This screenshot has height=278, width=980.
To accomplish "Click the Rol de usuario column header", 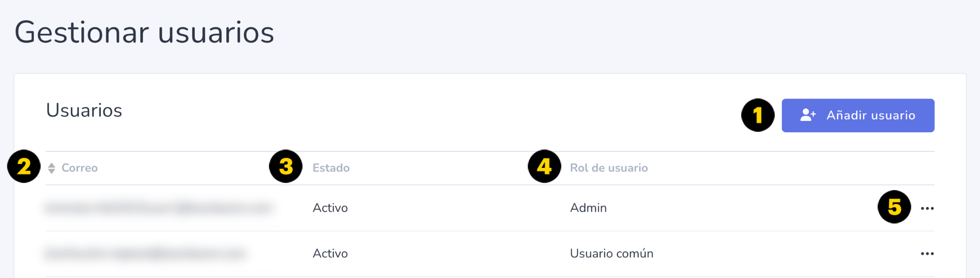I will click(609, 168).
